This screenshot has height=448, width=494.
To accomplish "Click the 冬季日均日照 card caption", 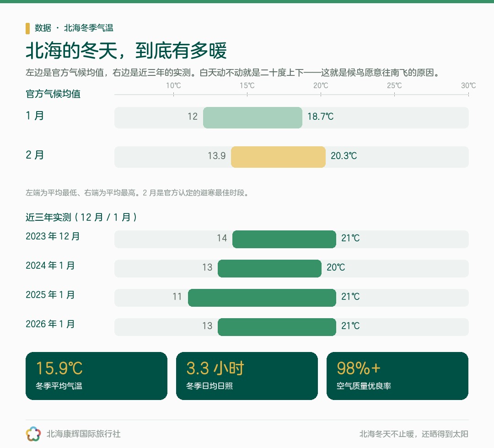I will [x=209, y=386].
